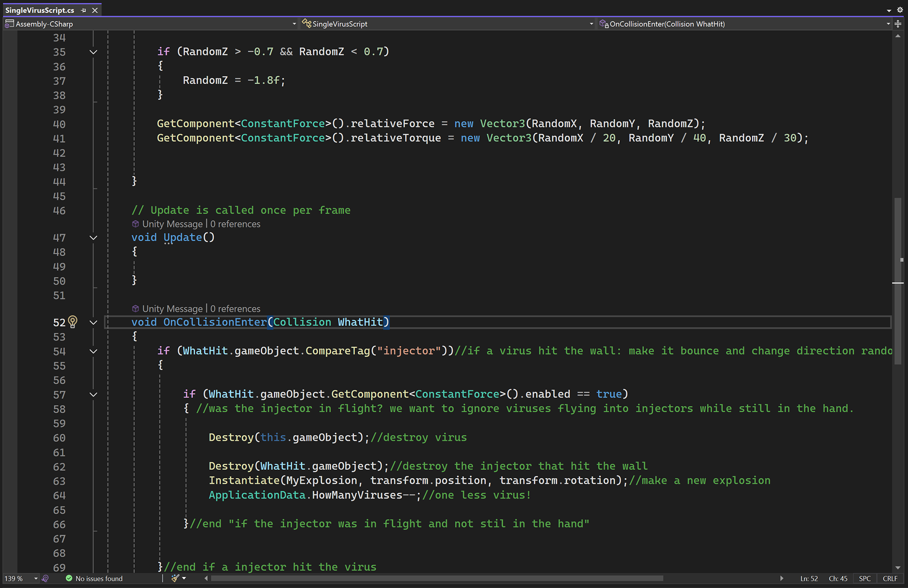
Task: Collapse the OnCollisionEnter method at line 52
Action: [93, 322]
